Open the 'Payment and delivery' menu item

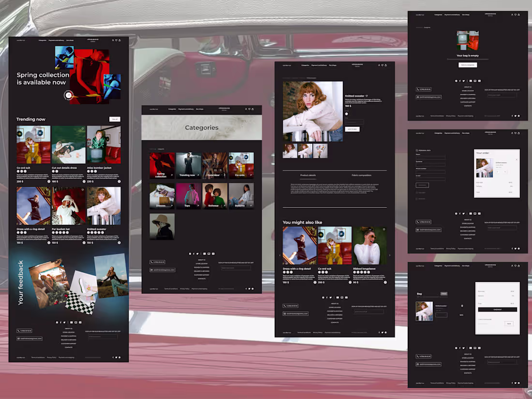pos(319,65)
